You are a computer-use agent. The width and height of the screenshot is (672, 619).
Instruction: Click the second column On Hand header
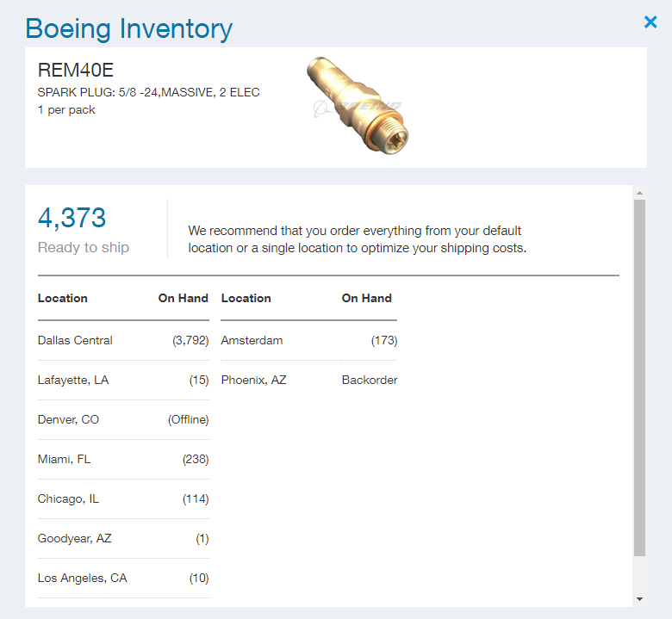[x=366, y=298]
